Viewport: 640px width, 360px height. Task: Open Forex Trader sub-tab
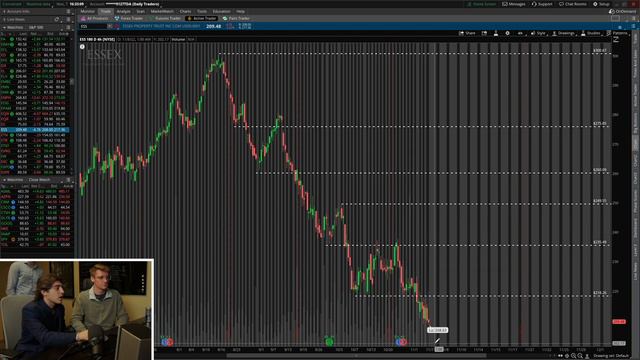pos(129,18)
